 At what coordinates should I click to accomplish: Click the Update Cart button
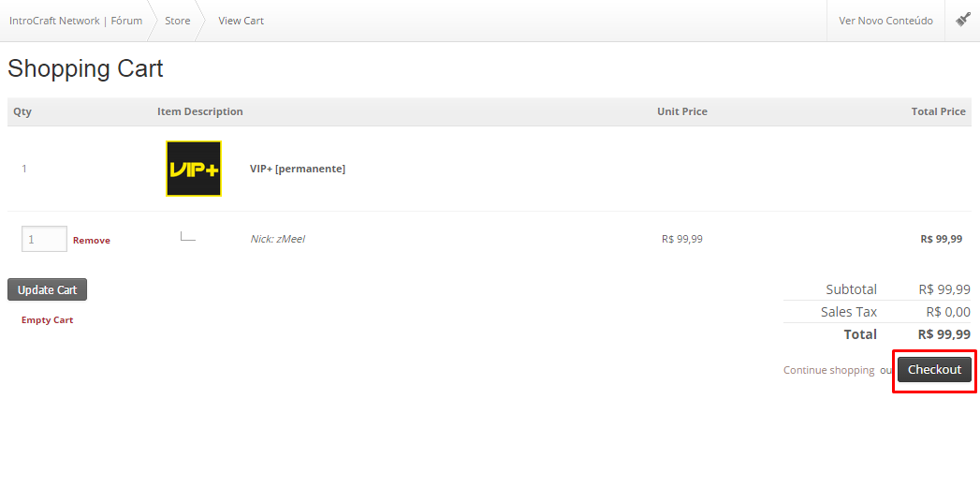47,289
